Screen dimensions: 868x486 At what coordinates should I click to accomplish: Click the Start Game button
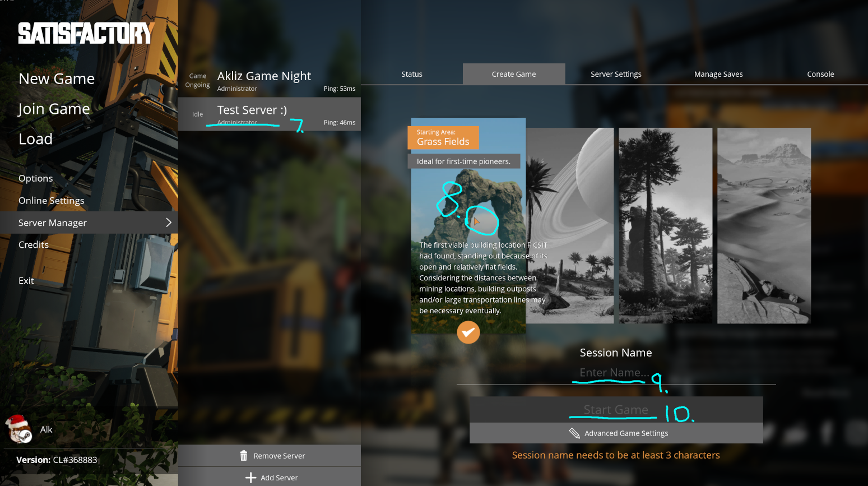tap(616, 410)
